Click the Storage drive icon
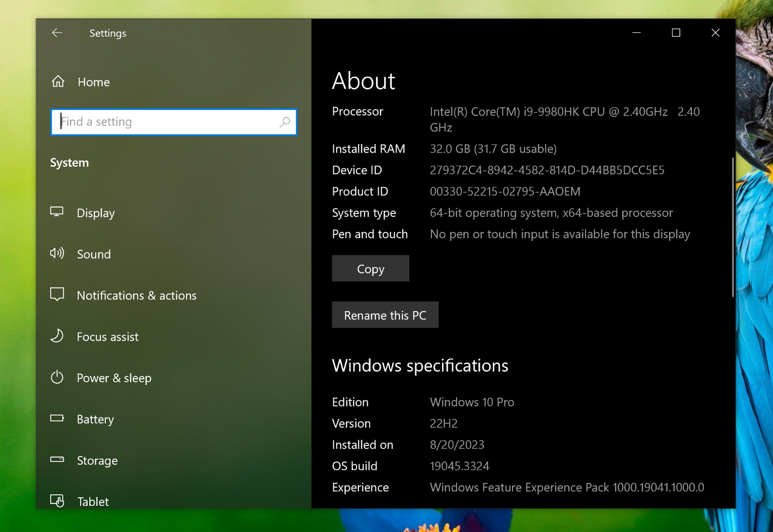Screen dimensions: 773x532 point(57,460)
